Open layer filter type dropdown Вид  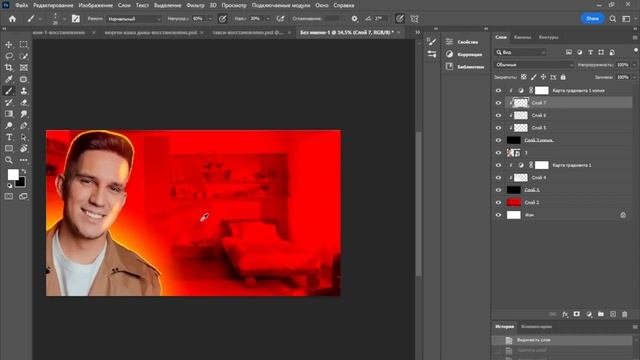pyautogui.click(x=520, y=52)
